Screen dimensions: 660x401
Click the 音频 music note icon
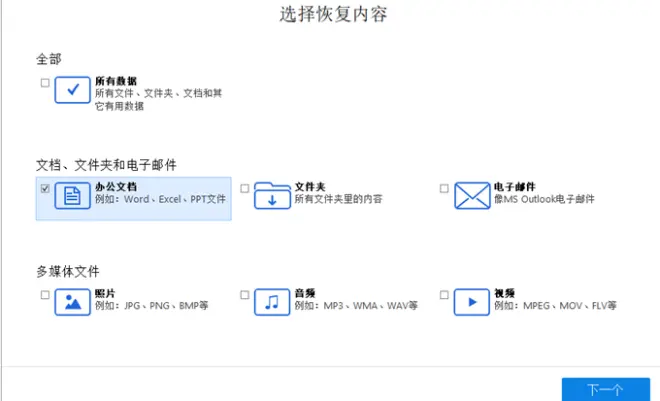tap(272, 302)
